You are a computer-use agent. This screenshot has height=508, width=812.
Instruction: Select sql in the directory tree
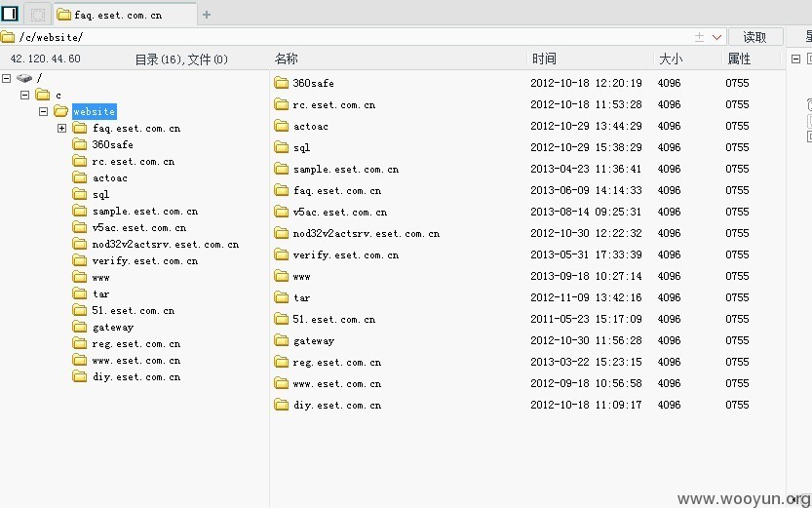point(101,195)
